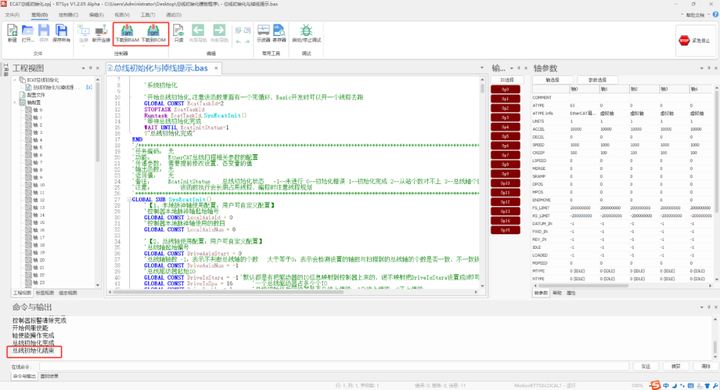Collapse the SysEcatInit sub code fold
The width and height of the screenshot is (720, 390).
pos(129,200)
